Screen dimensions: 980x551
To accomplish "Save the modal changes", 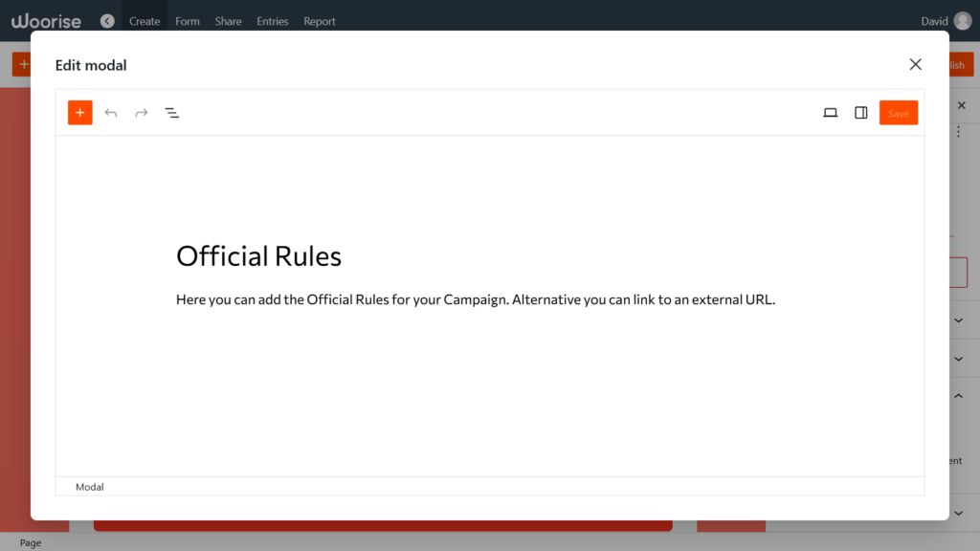I will point(898,112).
